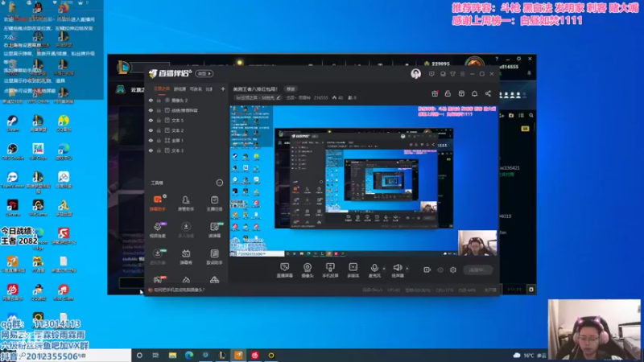
Task: Open the Garena desktop shortcut
Action: point(13,208)
